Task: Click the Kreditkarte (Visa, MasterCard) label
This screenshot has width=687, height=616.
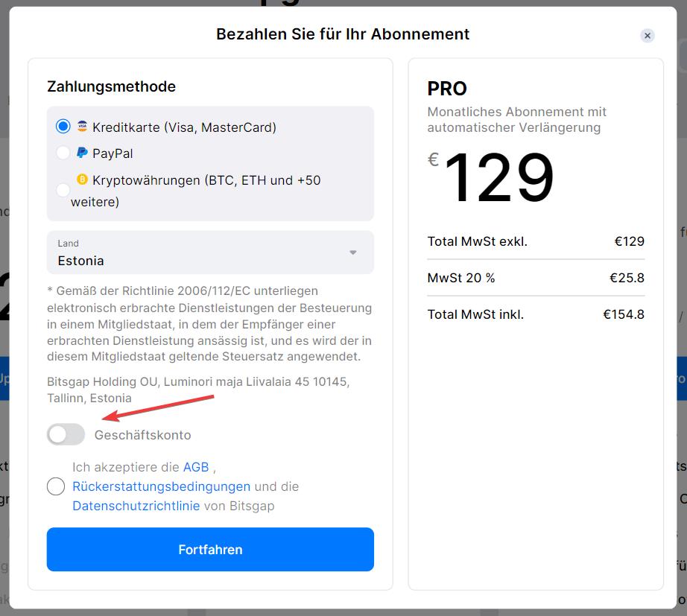Action: (x=184, y=127)
